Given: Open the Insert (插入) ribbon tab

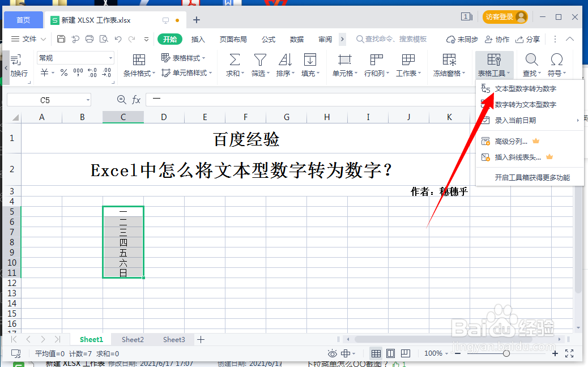Looking at the screenshot, I should [198, 39].
